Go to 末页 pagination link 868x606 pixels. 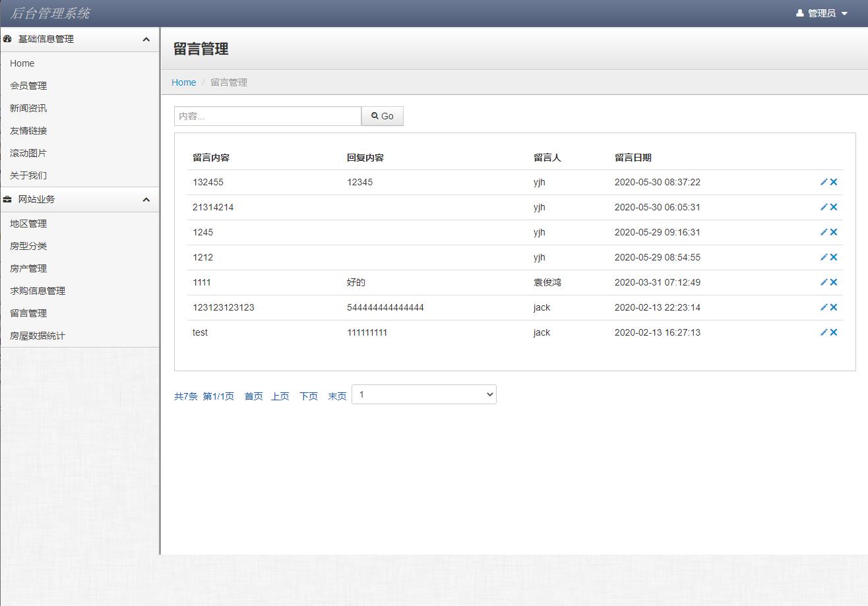(336, 396)
